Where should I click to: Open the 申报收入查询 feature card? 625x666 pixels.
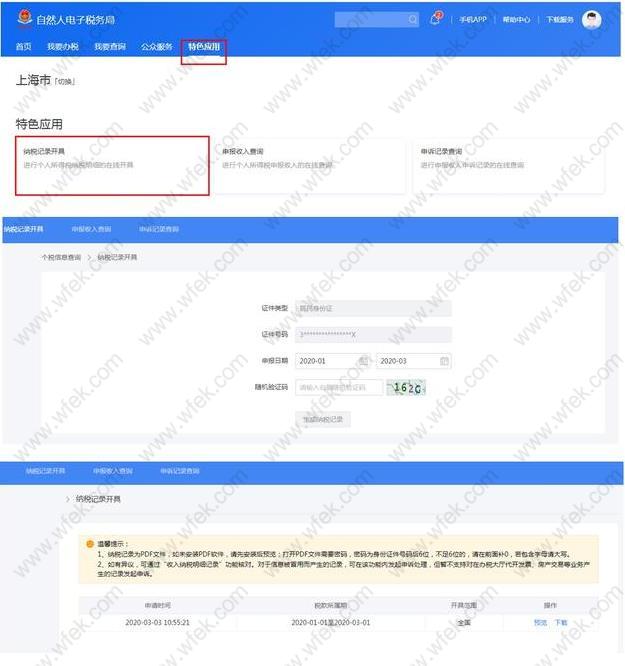point(310,166)
